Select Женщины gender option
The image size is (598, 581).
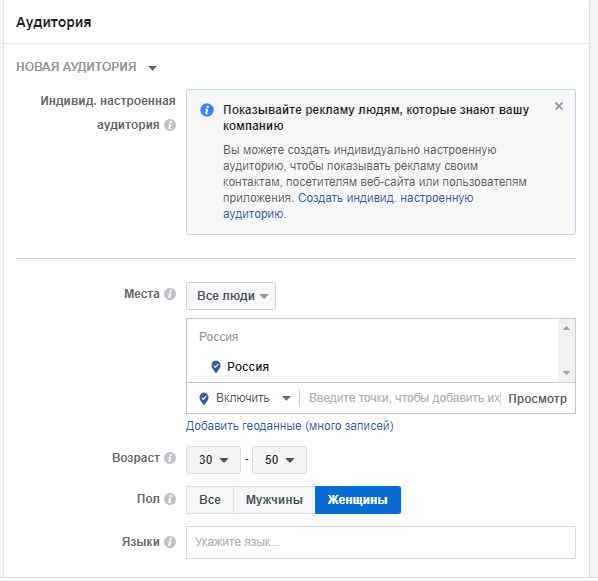point(358,500)
